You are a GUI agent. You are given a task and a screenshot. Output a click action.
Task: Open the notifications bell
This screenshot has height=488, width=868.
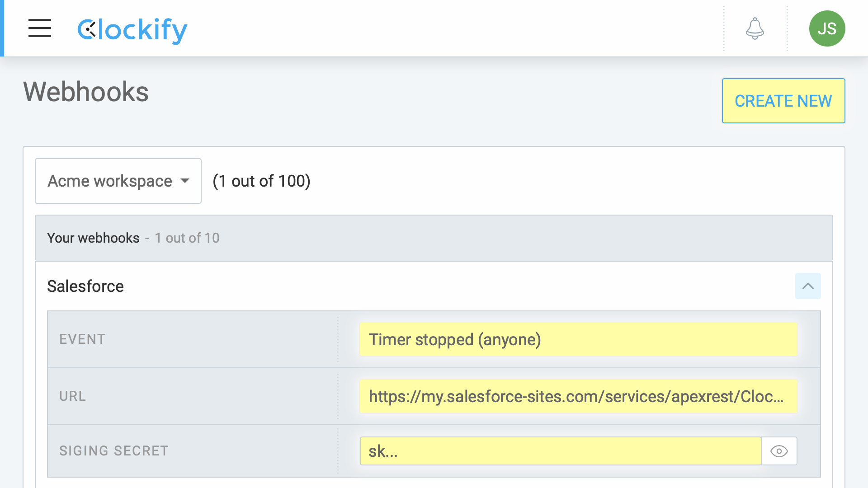pos(755,28)
